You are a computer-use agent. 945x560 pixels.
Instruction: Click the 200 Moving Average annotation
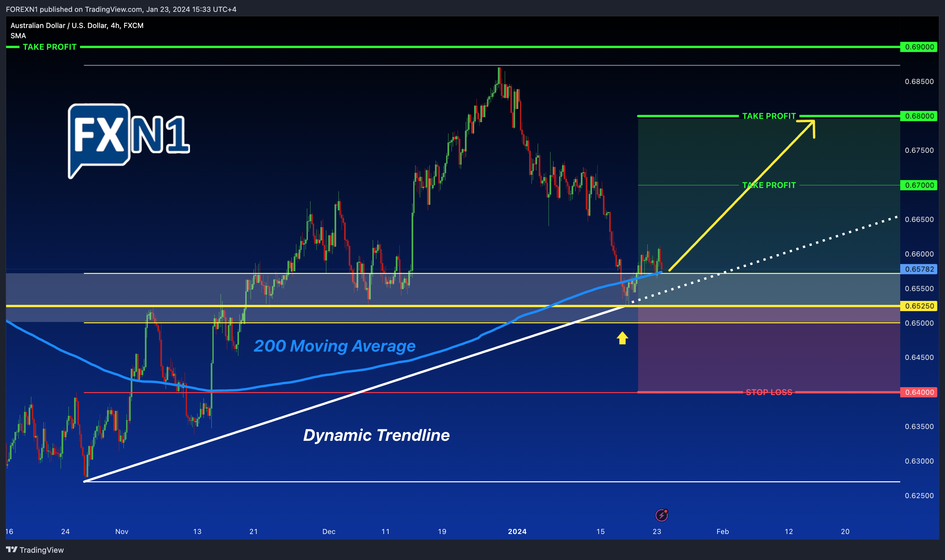pos(335,346)
